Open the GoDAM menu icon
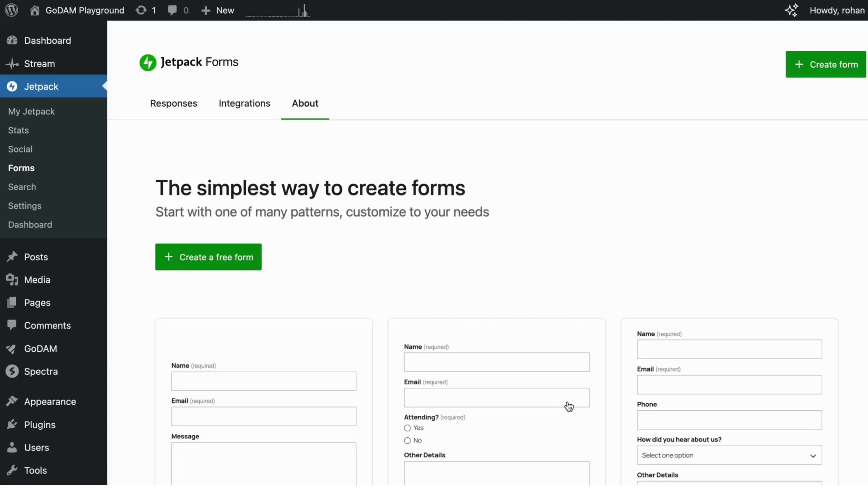The height and width of the screenshot is (488, 868). 12,349
